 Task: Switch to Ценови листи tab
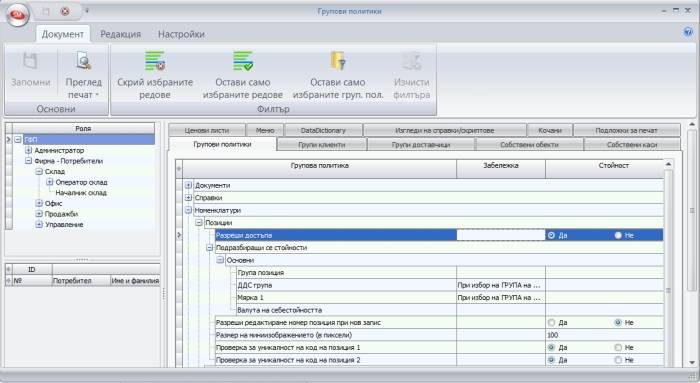[x=207, y=130]
